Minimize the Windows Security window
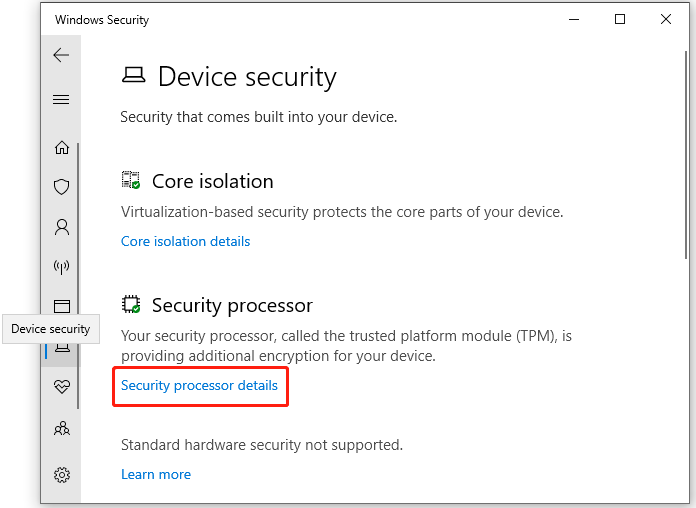 click(x=573, y=19)
